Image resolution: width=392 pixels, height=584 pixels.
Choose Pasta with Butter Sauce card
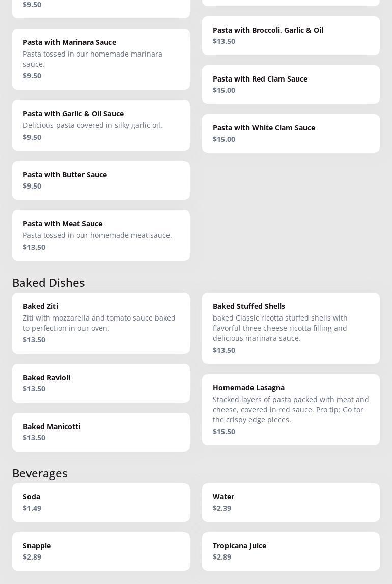pyautogui.click(x=101, y=180)
